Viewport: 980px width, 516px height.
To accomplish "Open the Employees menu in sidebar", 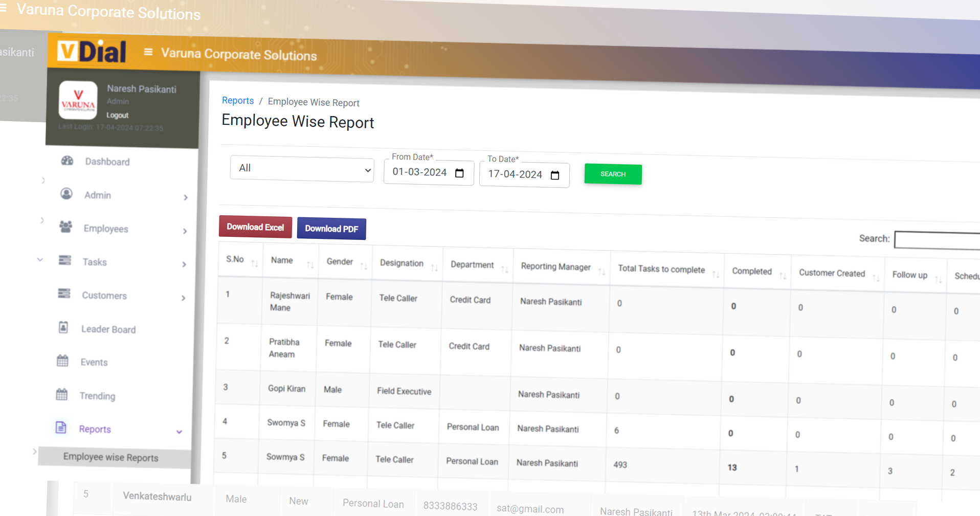I will point(106,229).
